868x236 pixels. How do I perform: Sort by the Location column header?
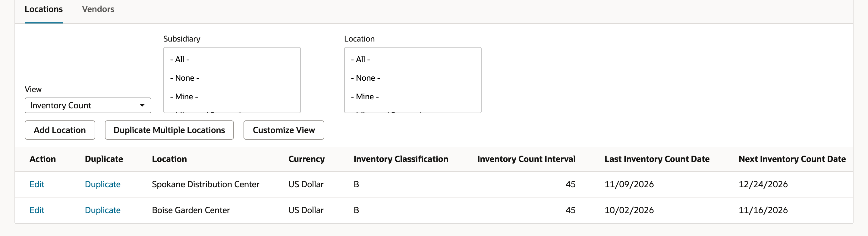[169, 159]
